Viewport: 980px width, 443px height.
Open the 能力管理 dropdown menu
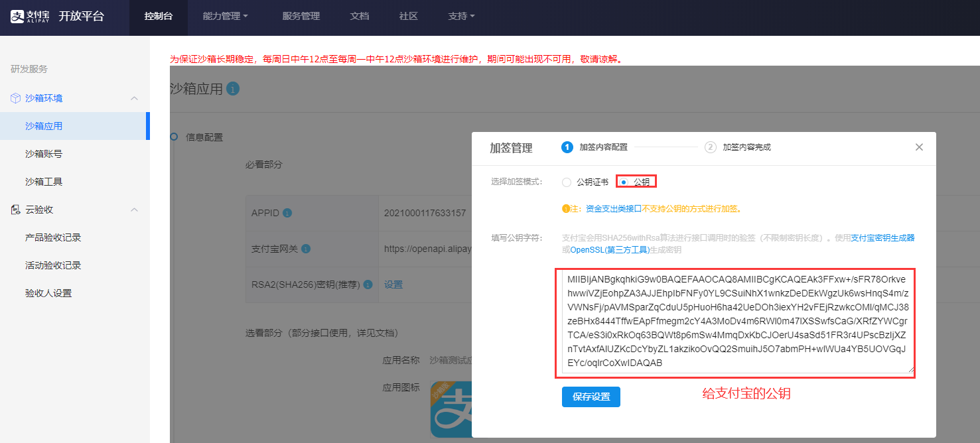coord(225,17)
